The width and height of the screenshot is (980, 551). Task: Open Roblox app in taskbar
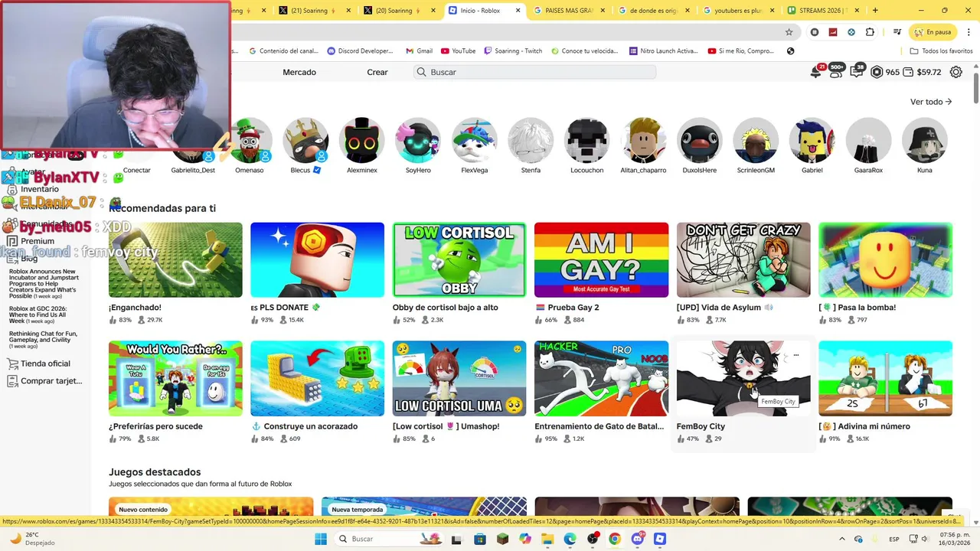[660, 539]
